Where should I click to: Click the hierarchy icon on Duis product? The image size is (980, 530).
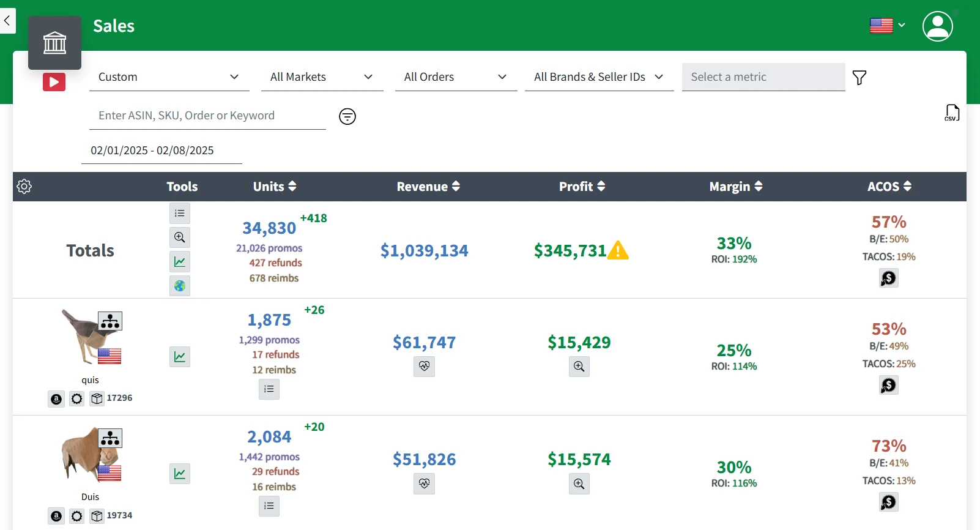(110, 438)
